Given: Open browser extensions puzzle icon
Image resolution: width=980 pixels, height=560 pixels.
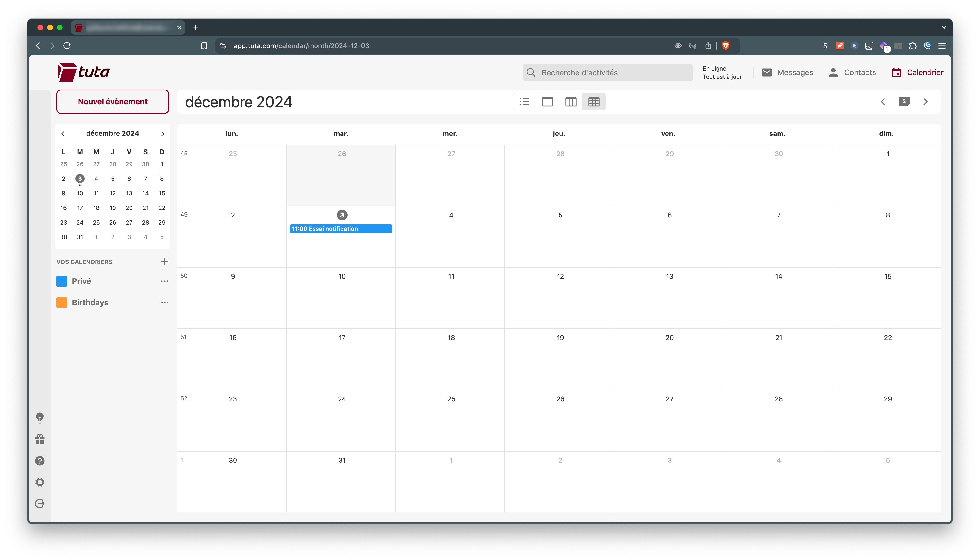Looking at the screenshot, I should pos(913,46).
